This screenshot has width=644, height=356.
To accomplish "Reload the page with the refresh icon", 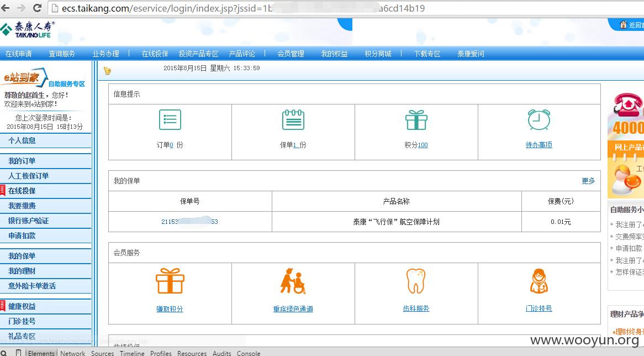I will click(x=37, y=8).
